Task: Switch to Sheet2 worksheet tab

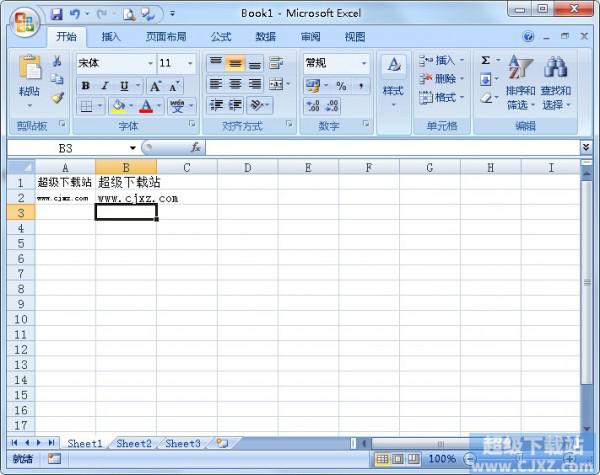Action: click(x=134, y=443)
